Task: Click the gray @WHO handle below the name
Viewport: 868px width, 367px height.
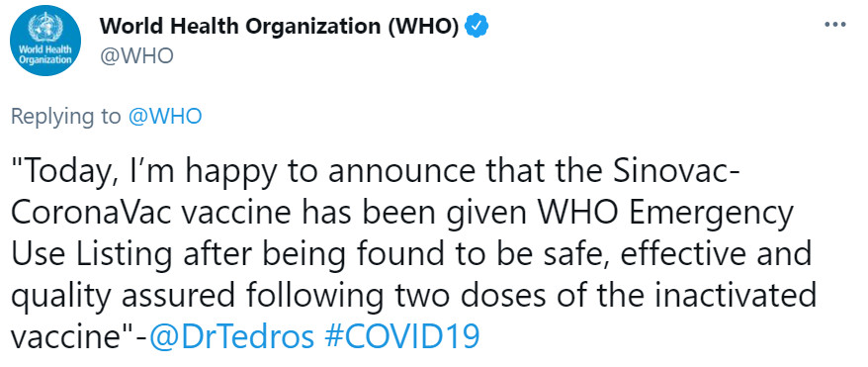Action: pos(135,56)
